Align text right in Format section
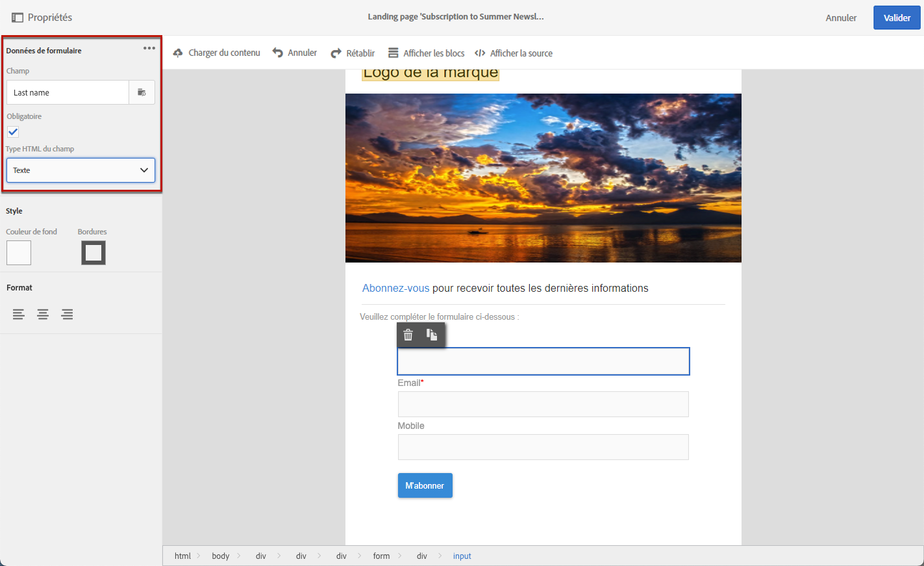Viewport: 924px width, 566px height. (x=68, y=315)
